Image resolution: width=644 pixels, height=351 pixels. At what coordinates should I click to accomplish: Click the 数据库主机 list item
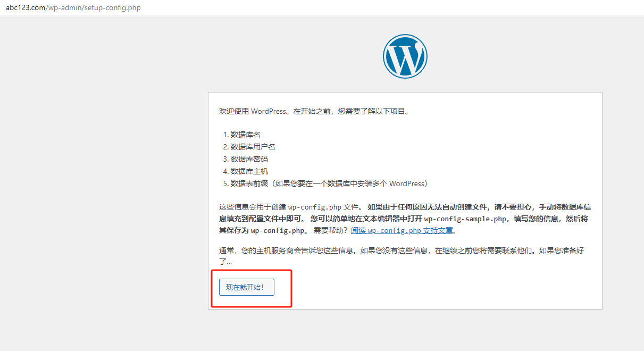point(249,172)
